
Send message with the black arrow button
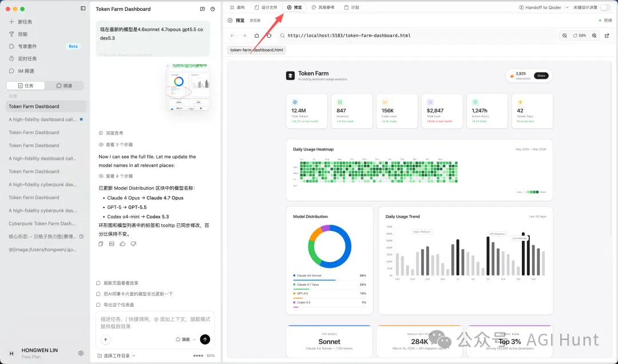[205, 339]
